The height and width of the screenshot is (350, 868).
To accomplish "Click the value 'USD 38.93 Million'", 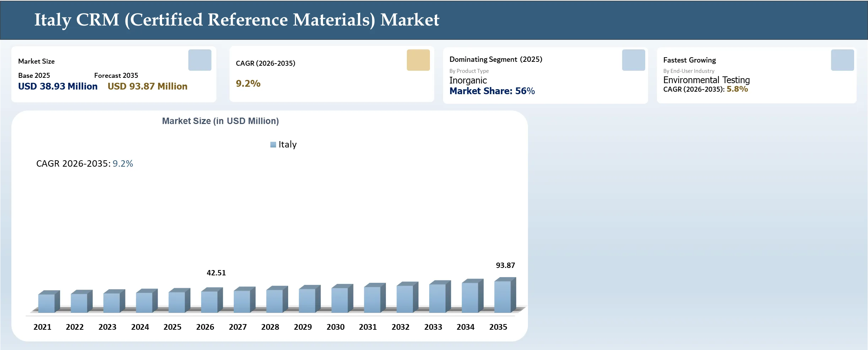I will point(58,86).
